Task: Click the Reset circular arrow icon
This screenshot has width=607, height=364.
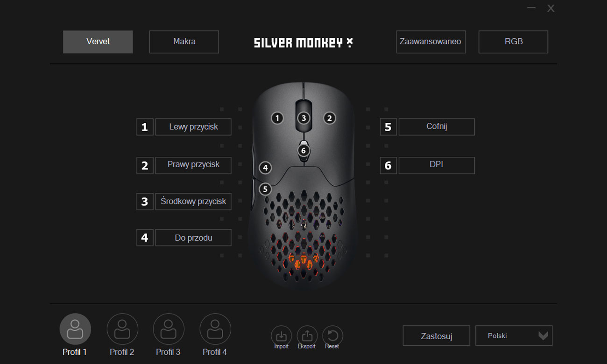Action: (x=332, y=336)
